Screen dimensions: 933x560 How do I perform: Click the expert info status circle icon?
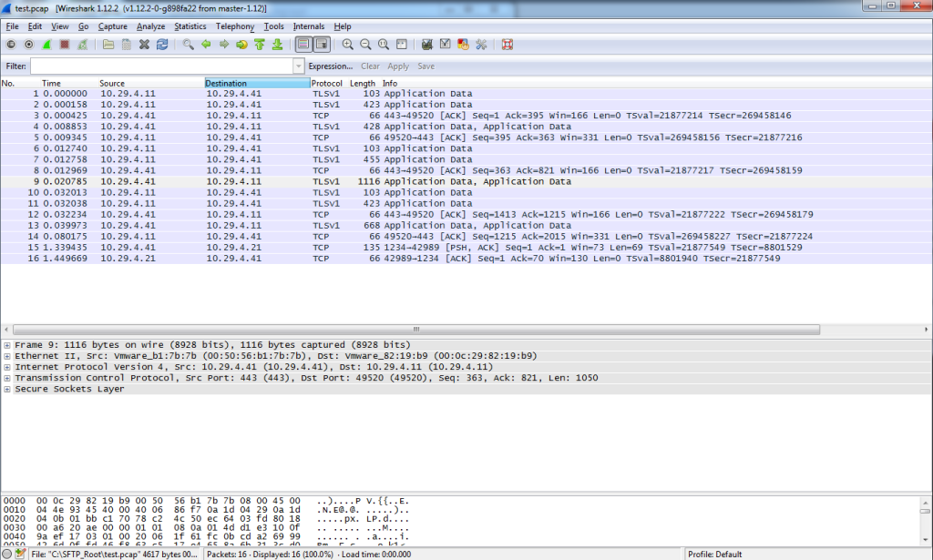point(7,554)
